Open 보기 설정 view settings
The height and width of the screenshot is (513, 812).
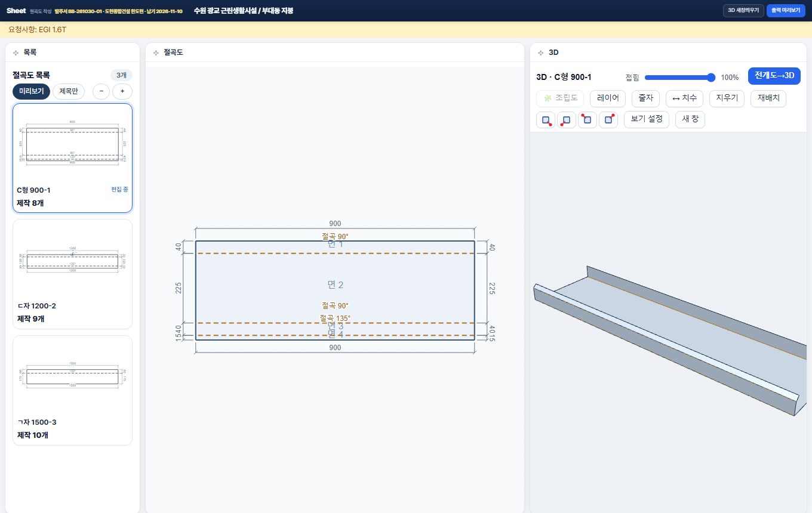[x=647, y=119]
